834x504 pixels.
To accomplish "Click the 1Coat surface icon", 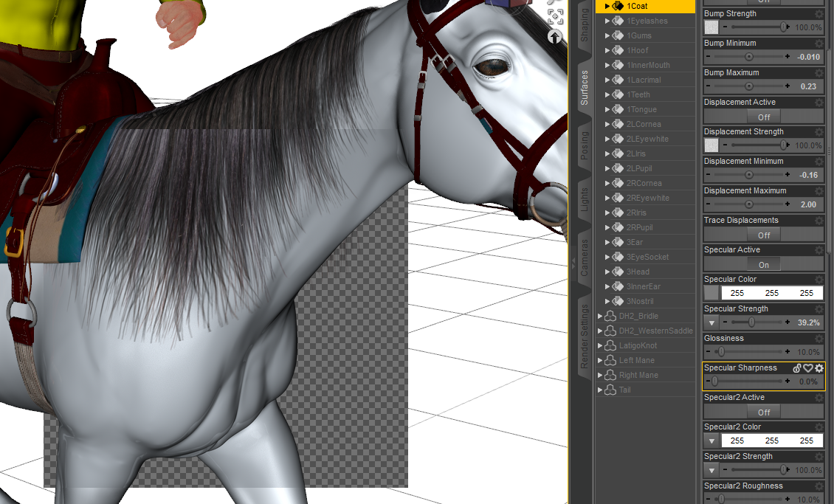I will click(x=618, y=6).
